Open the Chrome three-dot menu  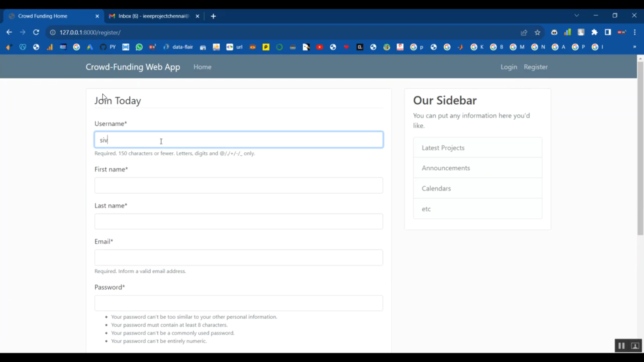click(x=635, y=32)
